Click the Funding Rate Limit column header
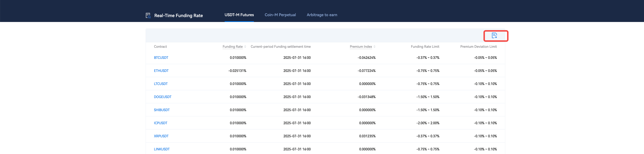 pos(425,47)
